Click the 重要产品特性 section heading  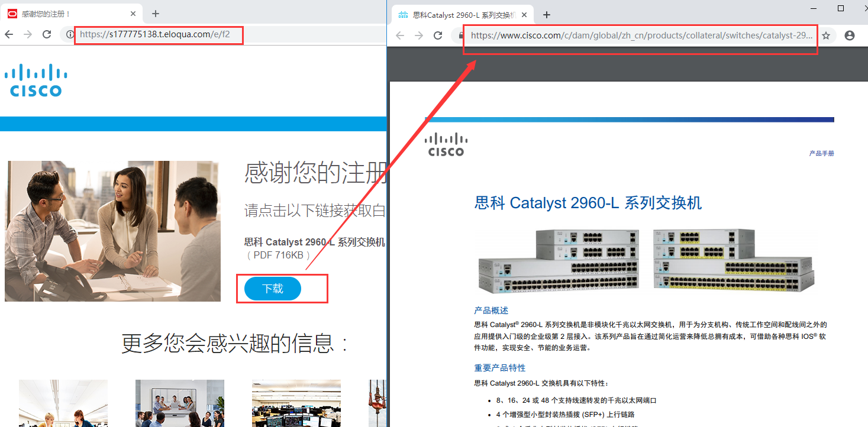coord(500,368)
